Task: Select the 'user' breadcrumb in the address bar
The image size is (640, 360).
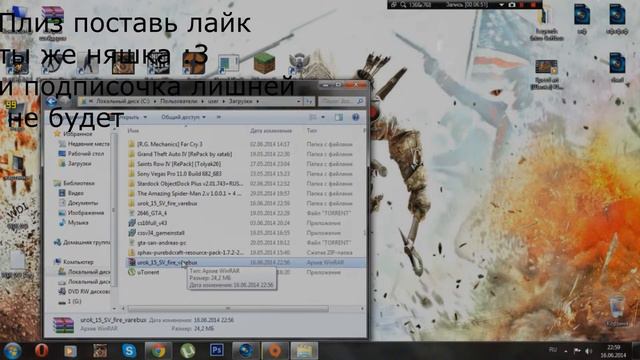Action: [213, 101]
